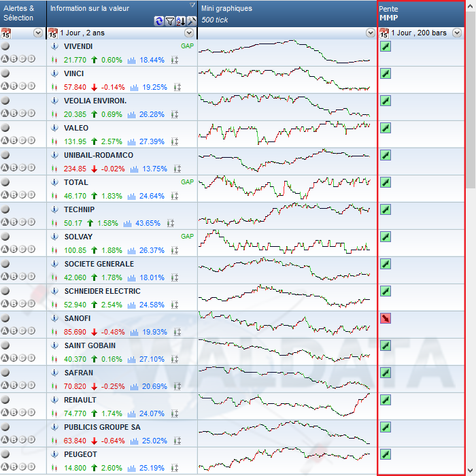Open the SCHNEIDER ELECTRIC stock name
The width and height of the screenshot is (476, 476).
[102, 291]
